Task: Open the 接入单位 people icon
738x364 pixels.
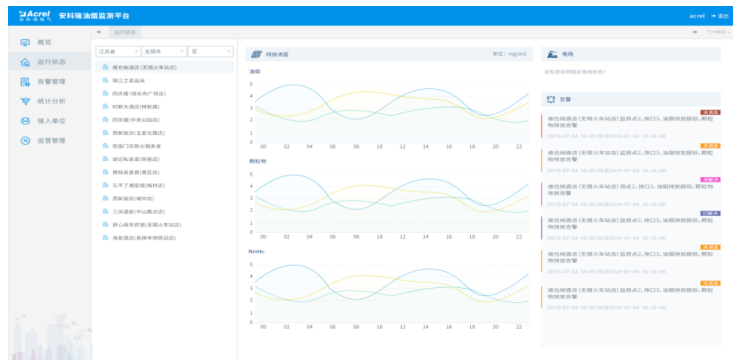Action: point(25,121)
